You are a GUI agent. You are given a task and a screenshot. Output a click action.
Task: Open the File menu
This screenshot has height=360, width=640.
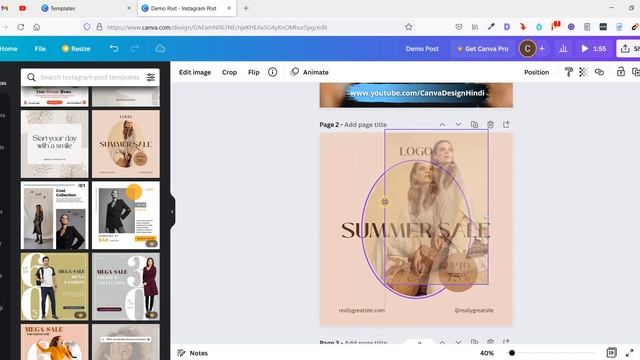40,49
